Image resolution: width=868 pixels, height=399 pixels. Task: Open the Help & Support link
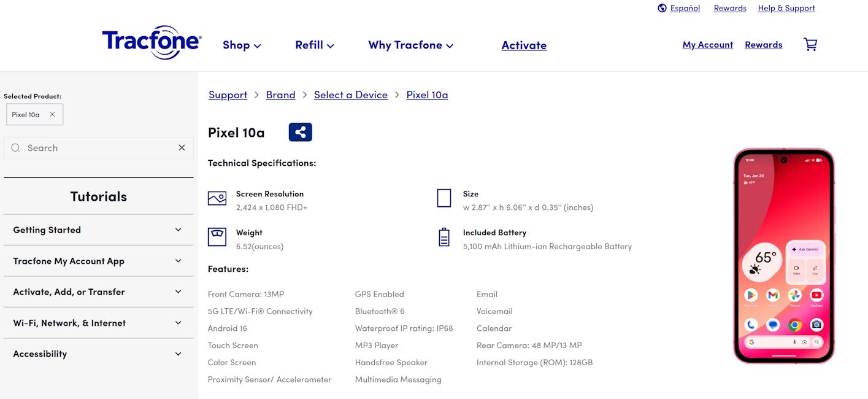pyautogui.click(x=786, y=8)
